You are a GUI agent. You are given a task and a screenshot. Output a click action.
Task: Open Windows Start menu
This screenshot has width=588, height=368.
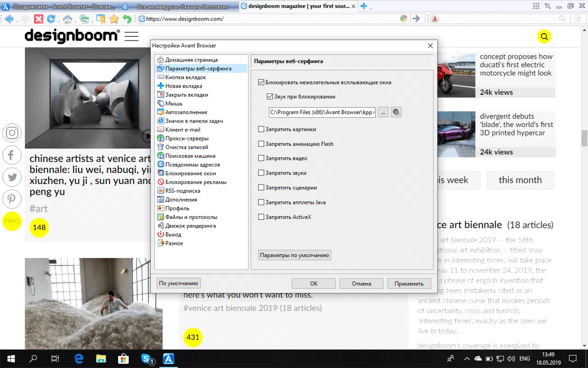(x=11, y=359)
